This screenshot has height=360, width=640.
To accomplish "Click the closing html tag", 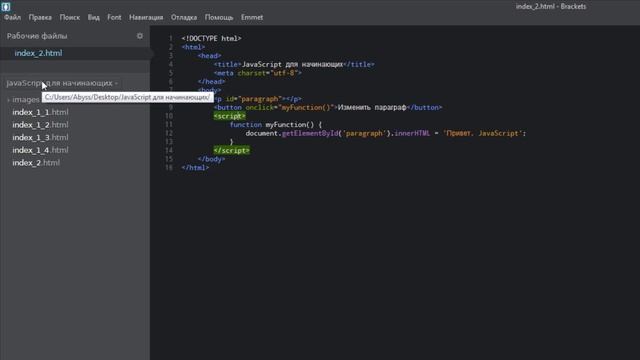I will point(195,168).
